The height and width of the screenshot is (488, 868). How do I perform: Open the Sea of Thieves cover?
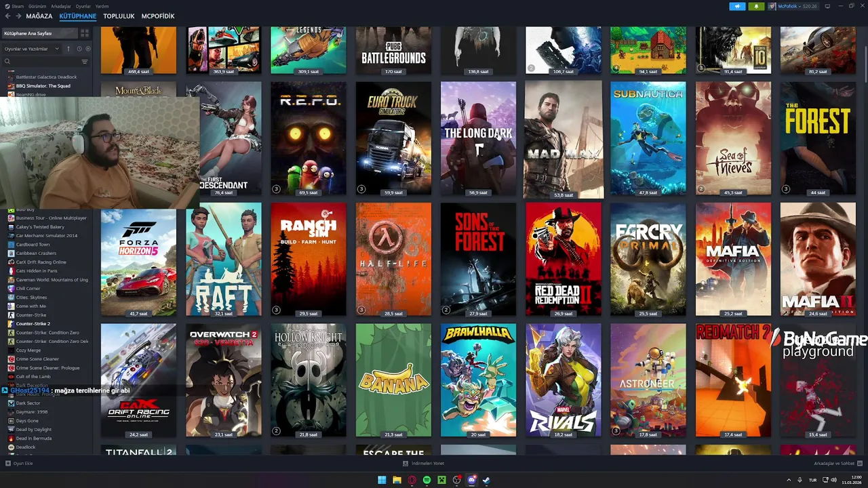pyautogui.click(x=733, y=139)
